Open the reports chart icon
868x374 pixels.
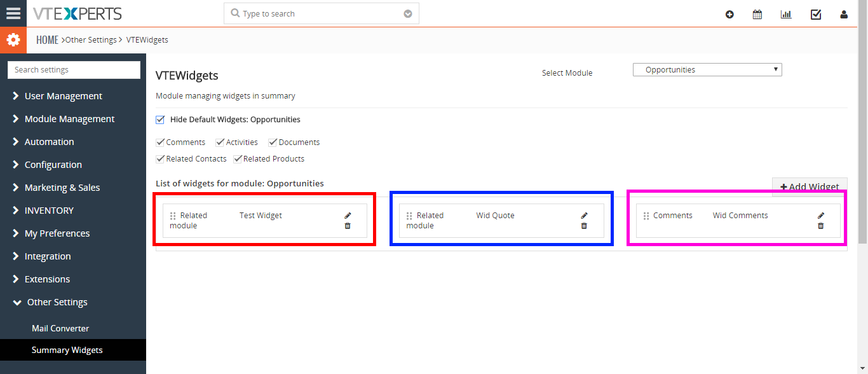[786, 14]
